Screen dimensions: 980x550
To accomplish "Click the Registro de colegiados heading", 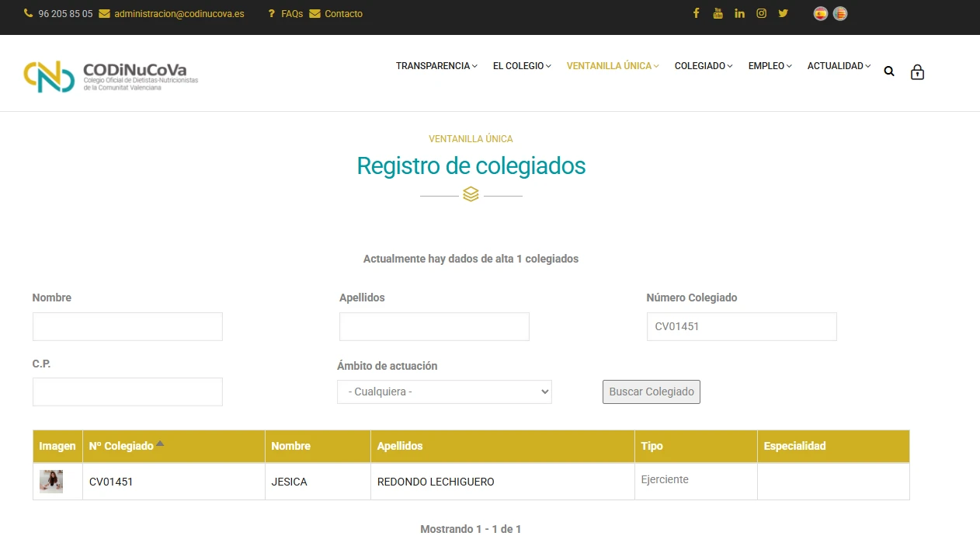I will pos(471,165).
